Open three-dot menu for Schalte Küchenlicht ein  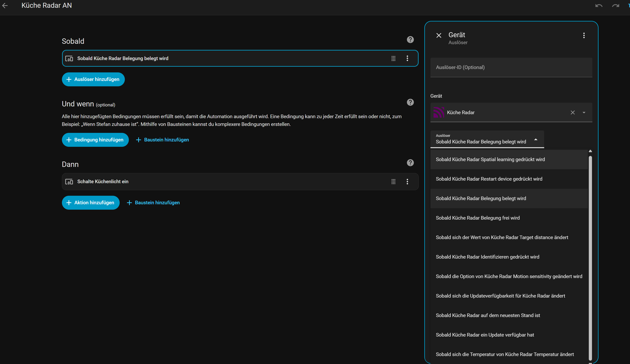407,181
